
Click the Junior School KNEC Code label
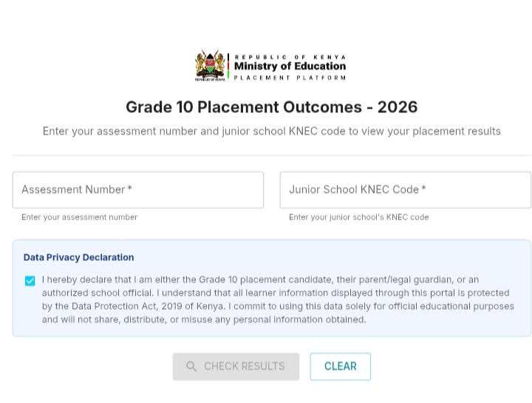[358, 189]
